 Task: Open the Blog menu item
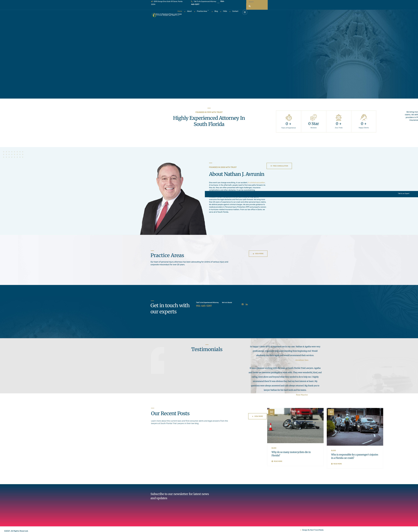[216, 11]
